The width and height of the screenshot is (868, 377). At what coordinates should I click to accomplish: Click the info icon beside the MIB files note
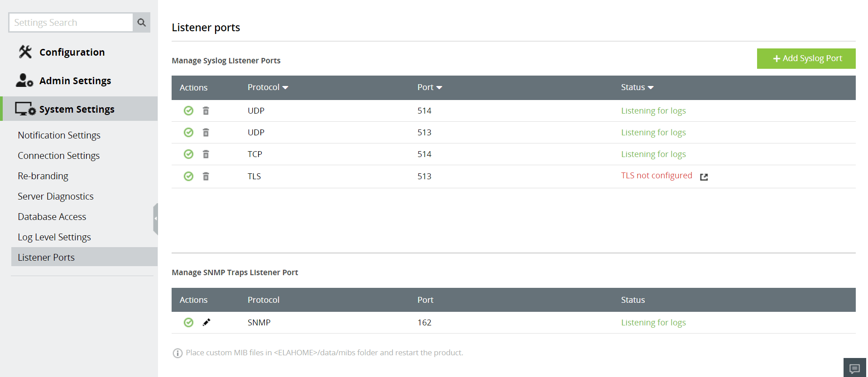pos(177,353)
